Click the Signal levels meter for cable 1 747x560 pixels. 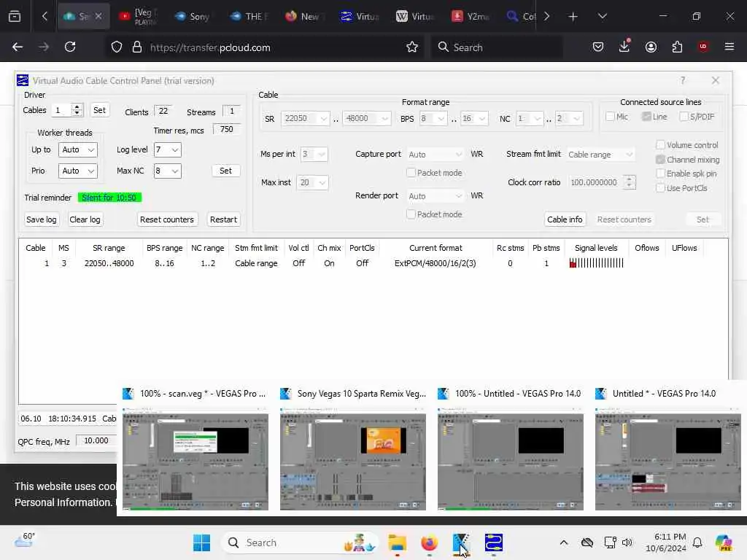click(x=597, y=262)
